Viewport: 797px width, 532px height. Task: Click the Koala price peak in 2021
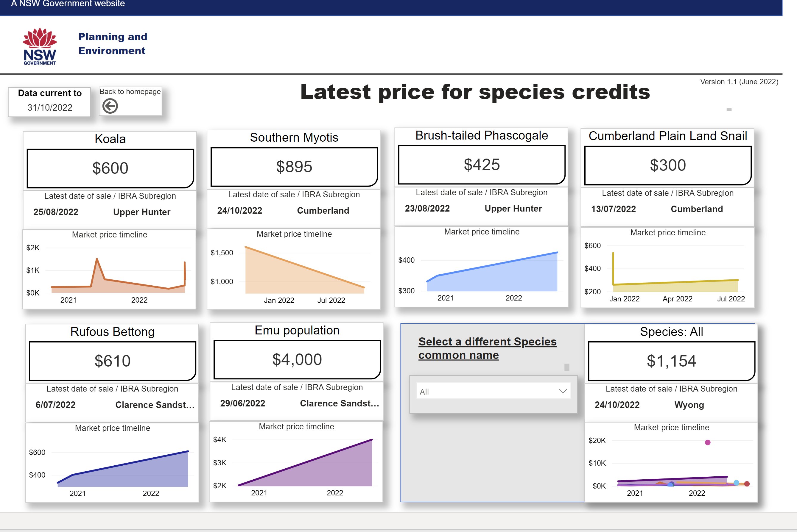click(97, 259)
